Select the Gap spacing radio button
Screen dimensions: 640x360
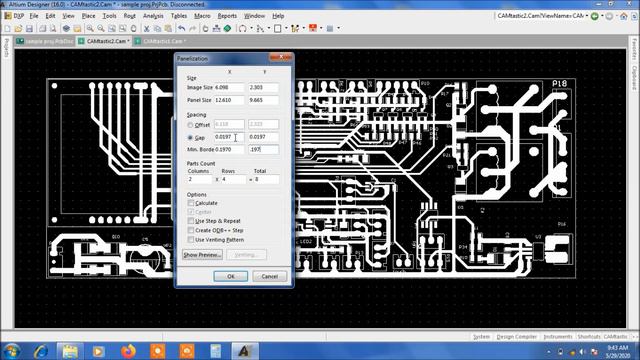click(x=190, y=138)
